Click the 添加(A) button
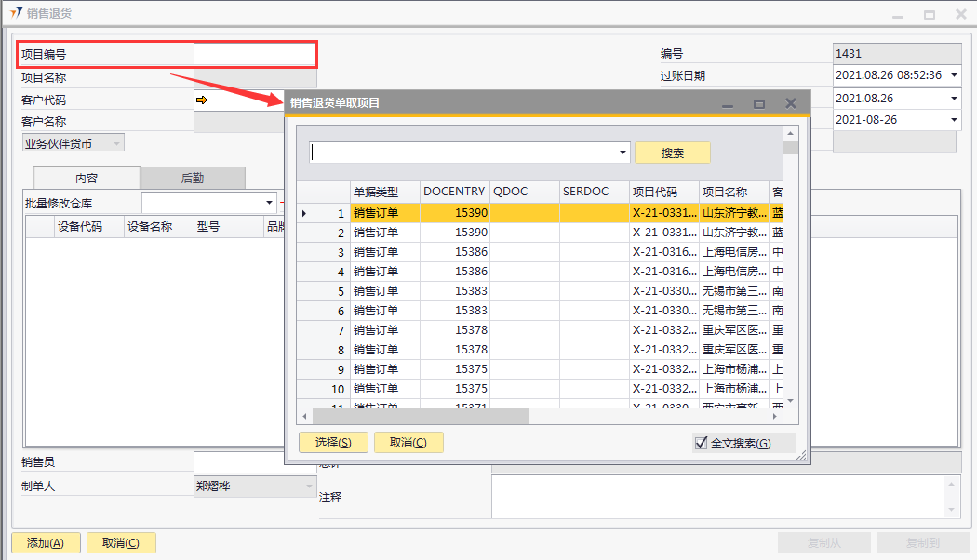Image resolution: width=977 pixels, height=560 pixels. [46, 543]
